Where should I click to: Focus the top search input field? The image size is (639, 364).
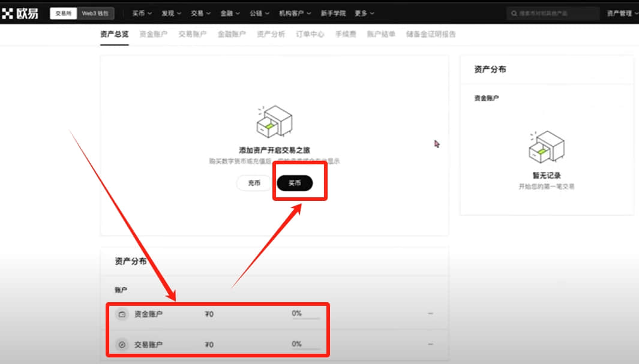(x=553, y=13)
